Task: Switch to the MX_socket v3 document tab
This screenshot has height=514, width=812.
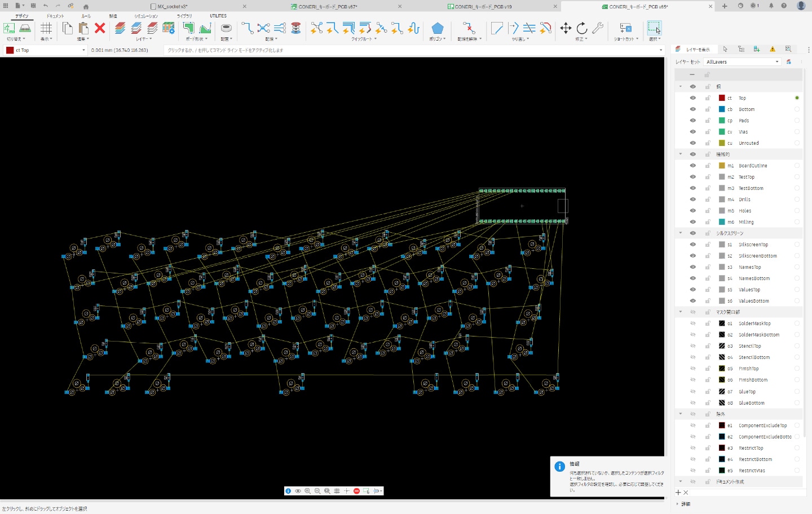Action: click(x=172, y=7)
